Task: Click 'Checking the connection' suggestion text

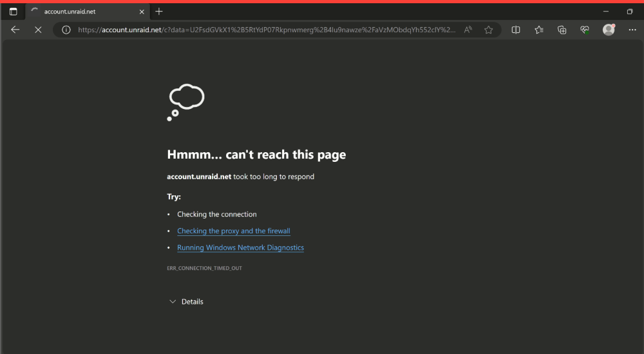Action: (x=217, y=214)
